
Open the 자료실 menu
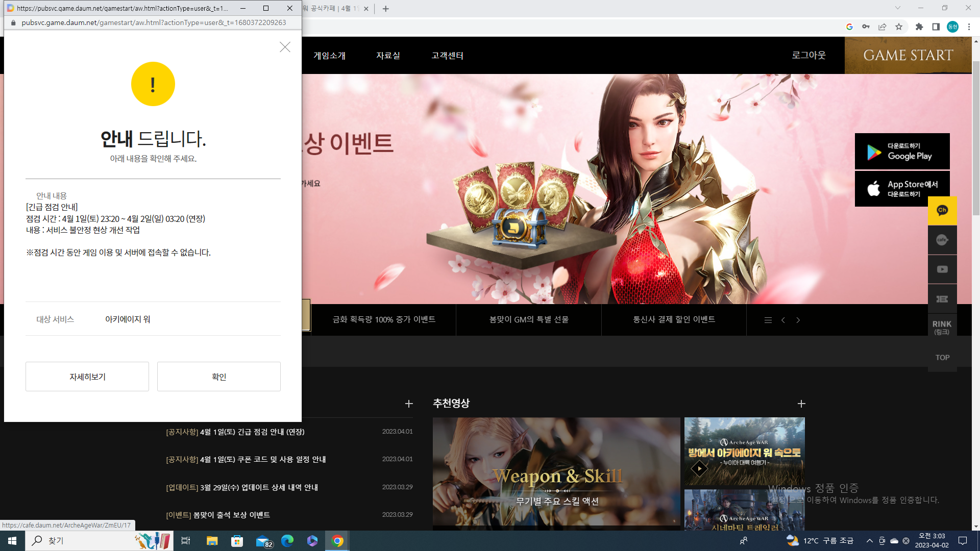(x=388, y=55)
